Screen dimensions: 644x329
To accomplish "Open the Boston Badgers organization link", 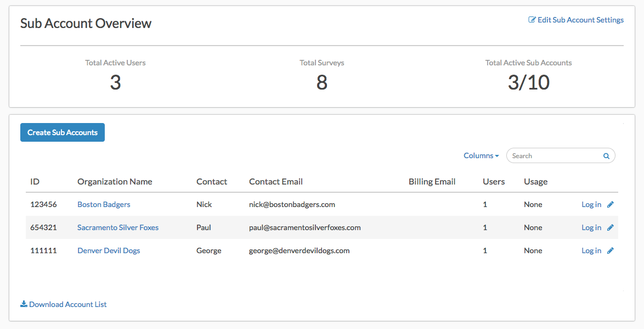I will (104, 204).
